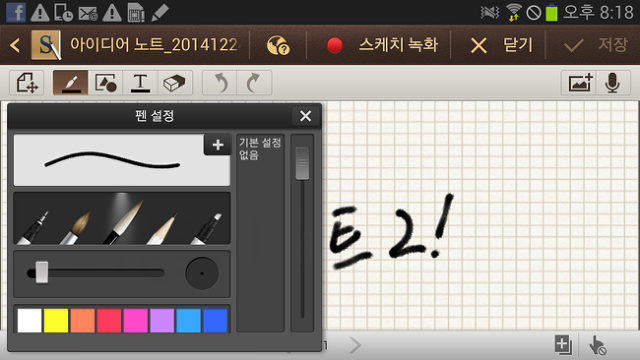Viewport: 640px width, 360px height.
Task: Start voice recording with microphone icon
Action: pyautogui.click(x=613, y=83)
